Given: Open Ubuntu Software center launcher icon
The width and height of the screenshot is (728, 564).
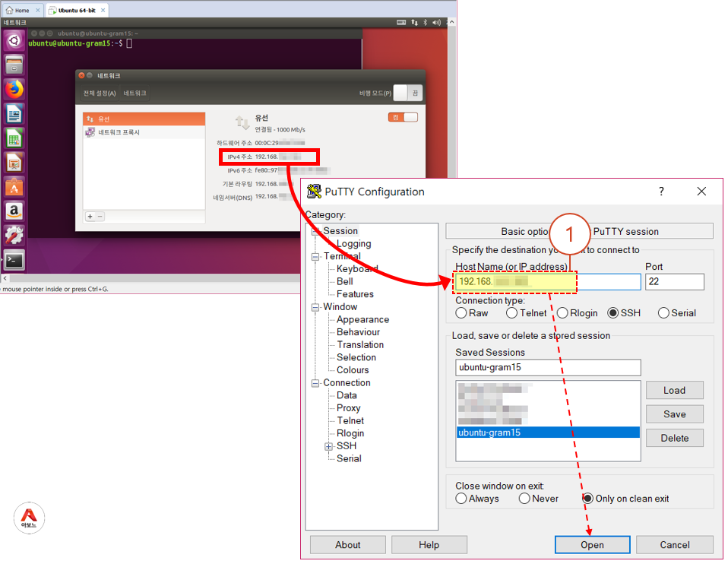Looking at the screenshot, I should [x=14, y=187].
